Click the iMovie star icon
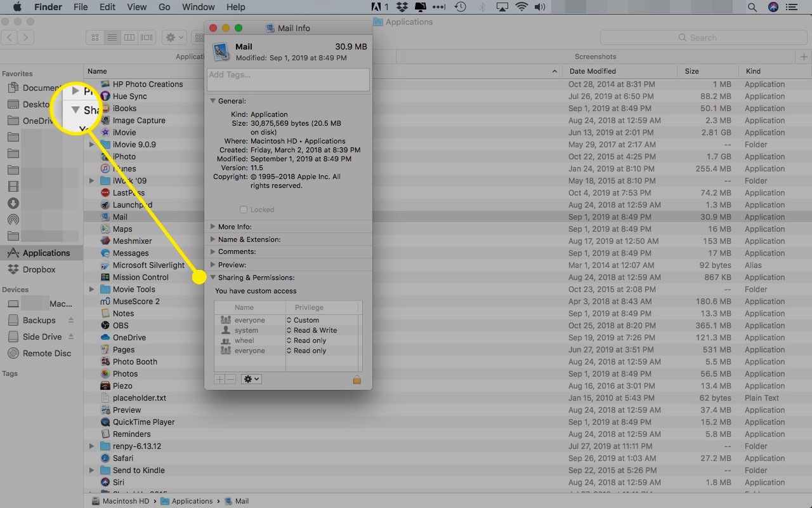 106,132
